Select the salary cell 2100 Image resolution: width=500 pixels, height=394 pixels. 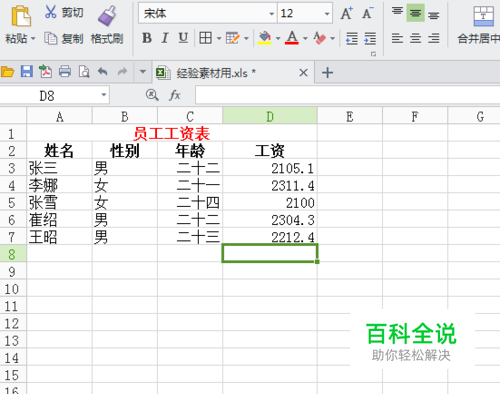click(270, 203)
